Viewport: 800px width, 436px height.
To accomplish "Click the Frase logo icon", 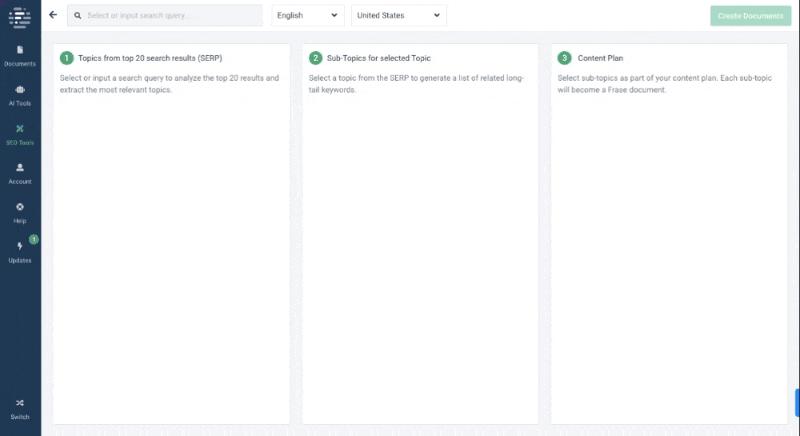I will point(20,17).
